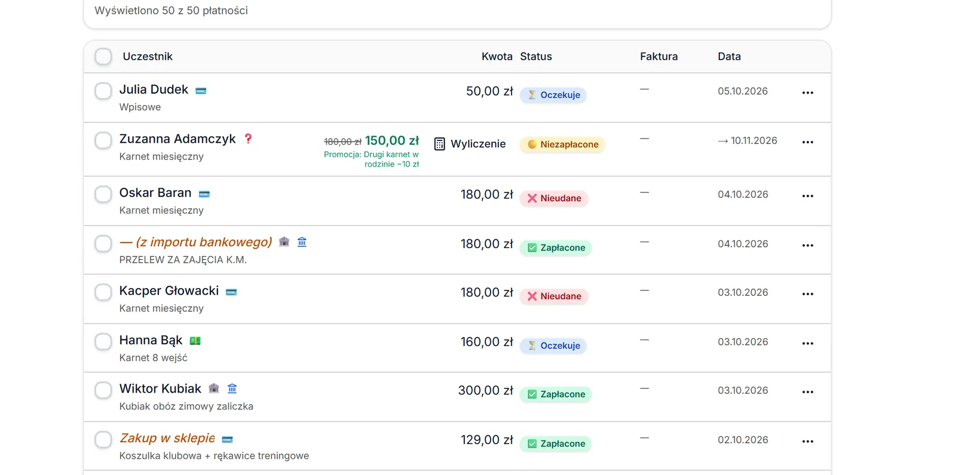
Task: Click the calculator icon next to Wyliczenie
Action: [x=440, y=144]
